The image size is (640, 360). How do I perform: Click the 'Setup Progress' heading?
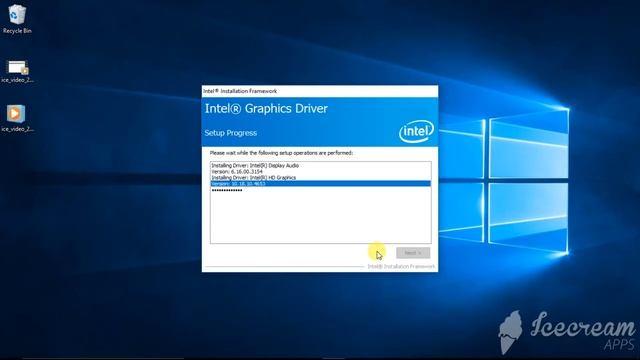(x=231, y=133)
